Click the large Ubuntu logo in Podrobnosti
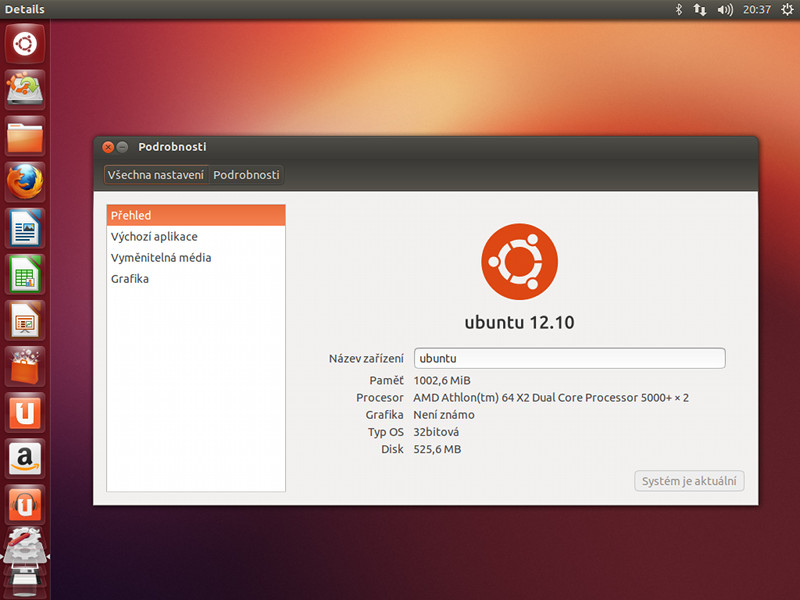 [x=519, y=261]
